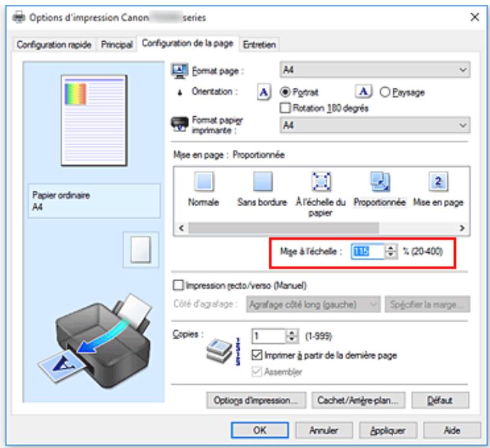Click the OK button
The width and height of the screenshot is (490, 448).
pyautogui.click(x=260, y=430)
